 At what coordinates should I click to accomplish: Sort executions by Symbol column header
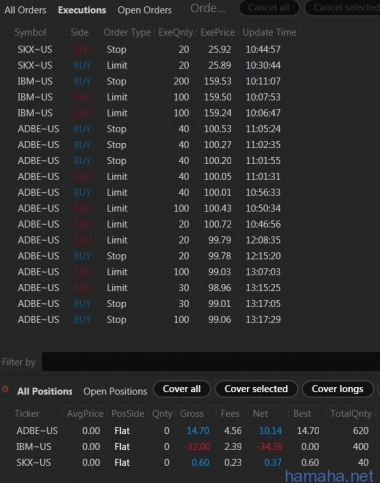[x=30, y=32]
